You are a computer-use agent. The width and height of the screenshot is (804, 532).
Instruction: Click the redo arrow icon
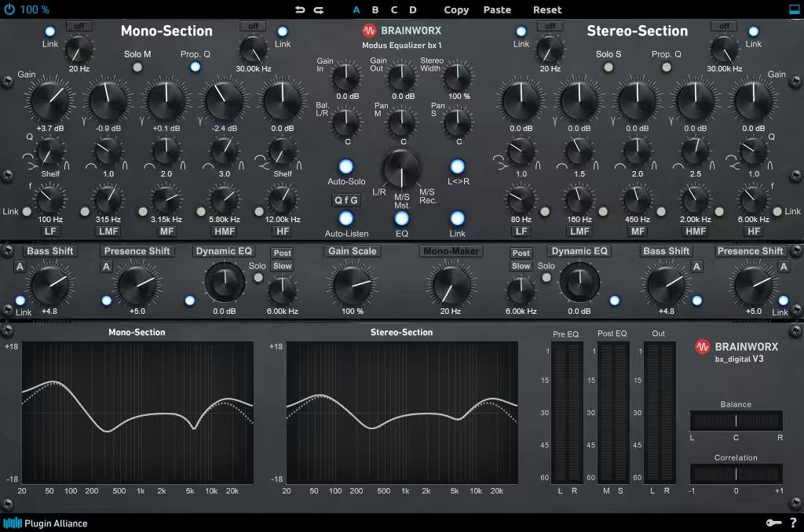[x=319, y=9]
